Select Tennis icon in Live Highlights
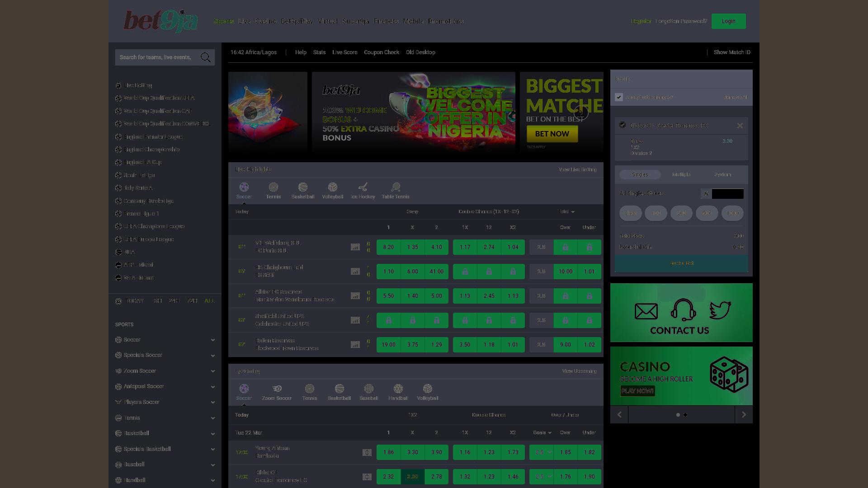Image resolution: width=868 pixels, height=488 pixels. tap(273, 187)
